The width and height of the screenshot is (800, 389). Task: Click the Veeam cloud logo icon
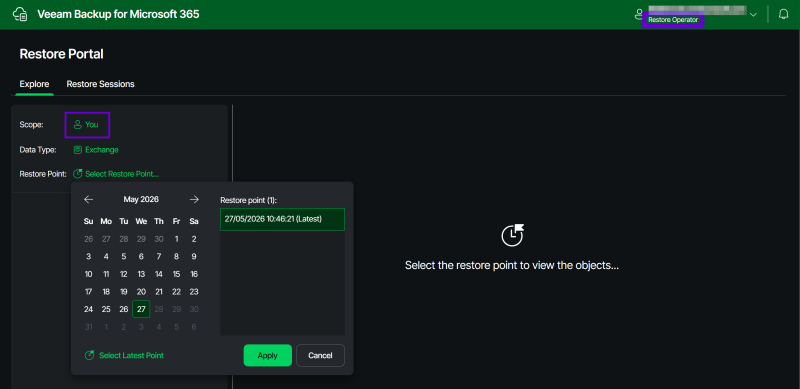point(20,14)
